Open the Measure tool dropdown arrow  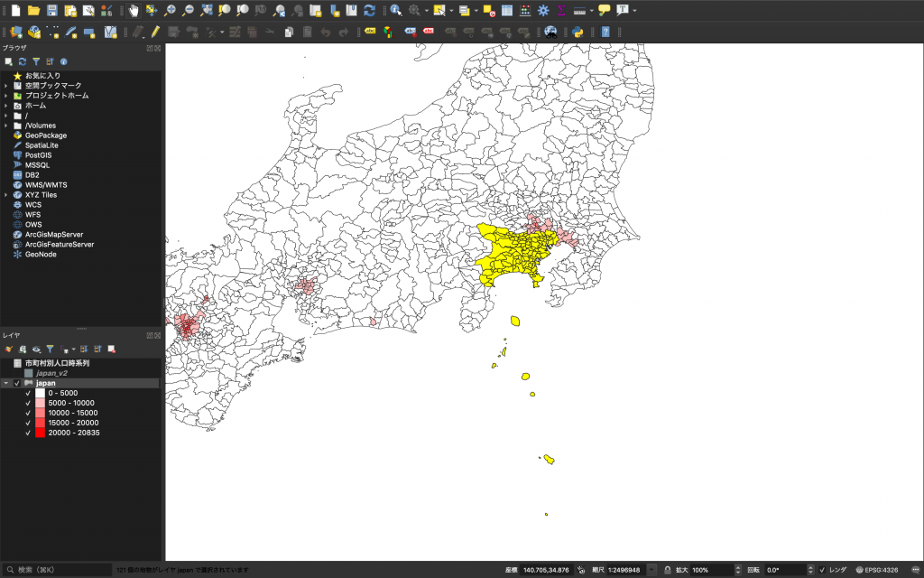click(x=590, y=11)
